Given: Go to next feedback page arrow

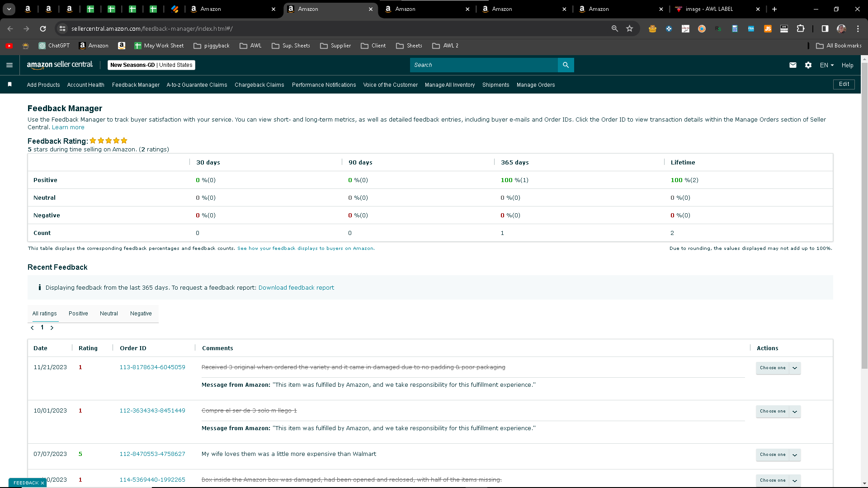Looking at the screenshot, I should tap(52, 328).
